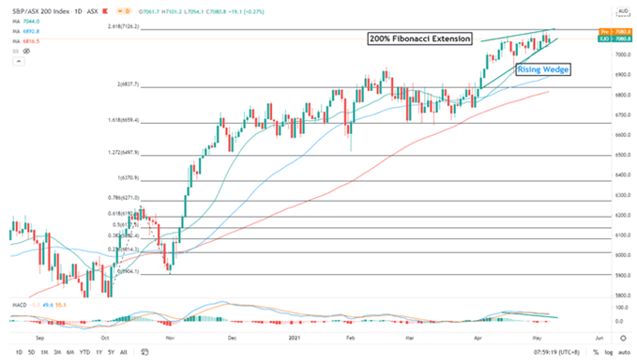The image size is (637, 364).
Task: Switch the range to 5Y
Action: click(111, 352)
